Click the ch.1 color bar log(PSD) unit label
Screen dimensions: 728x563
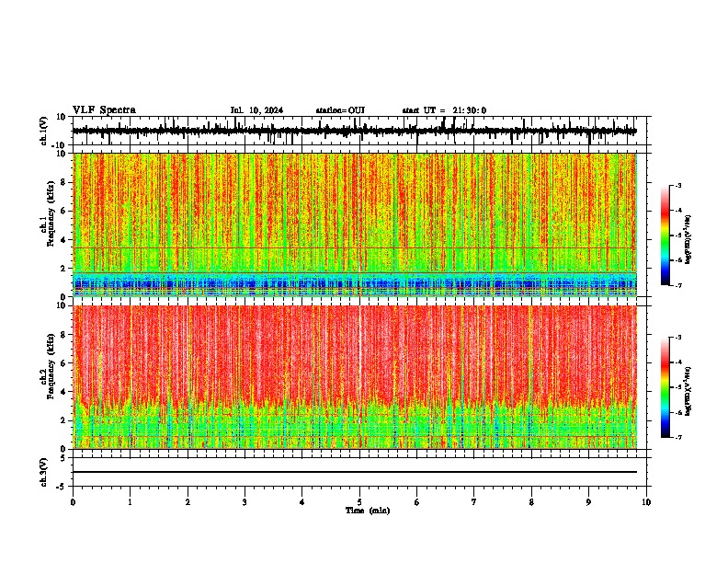pyautogui.click(x=688, y=239)
